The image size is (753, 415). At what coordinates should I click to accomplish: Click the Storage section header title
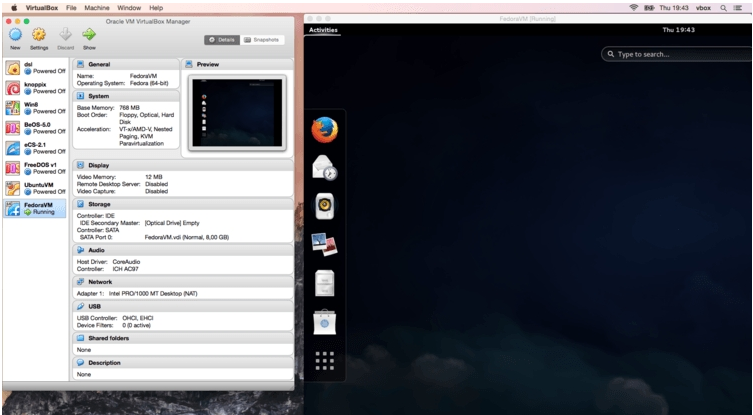pos(99,204)
